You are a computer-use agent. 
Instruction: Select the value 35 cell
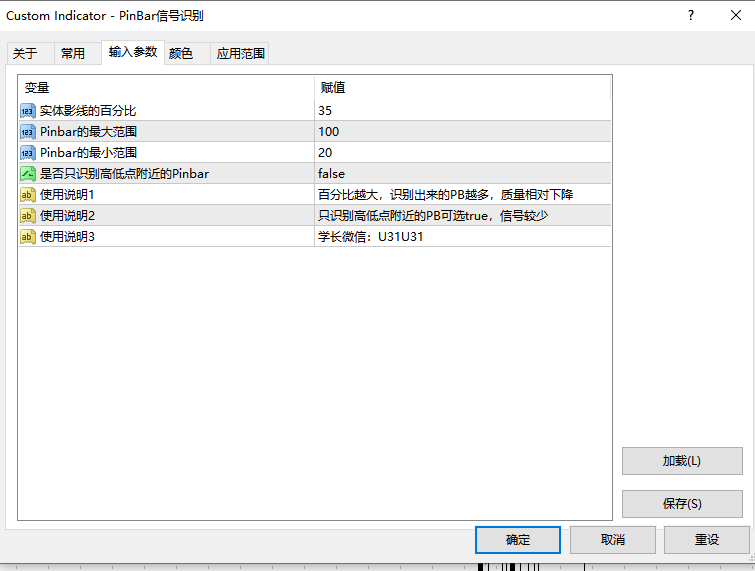[463, 111]
